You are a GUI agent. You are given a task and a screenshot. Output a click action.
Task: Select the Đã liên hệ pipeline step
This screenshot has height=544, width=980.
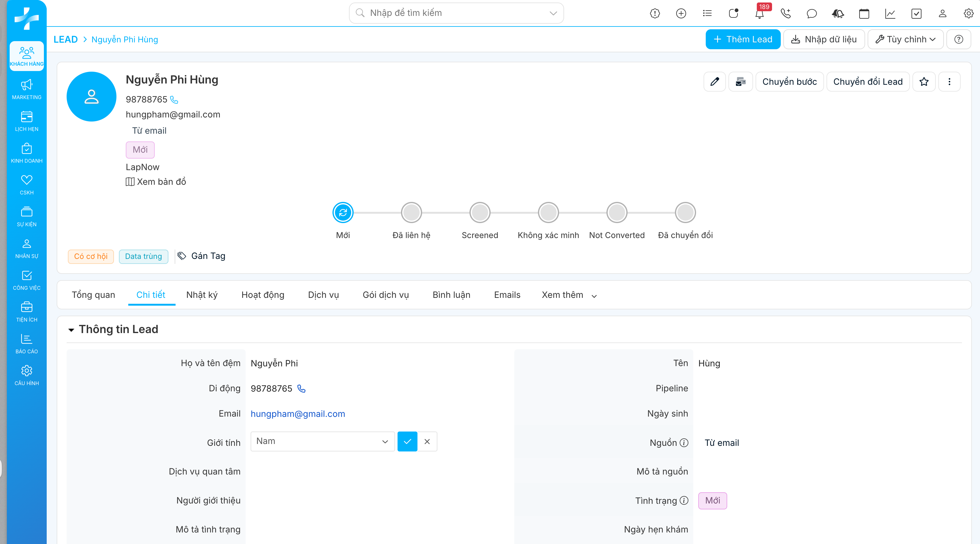coord(411,212)
